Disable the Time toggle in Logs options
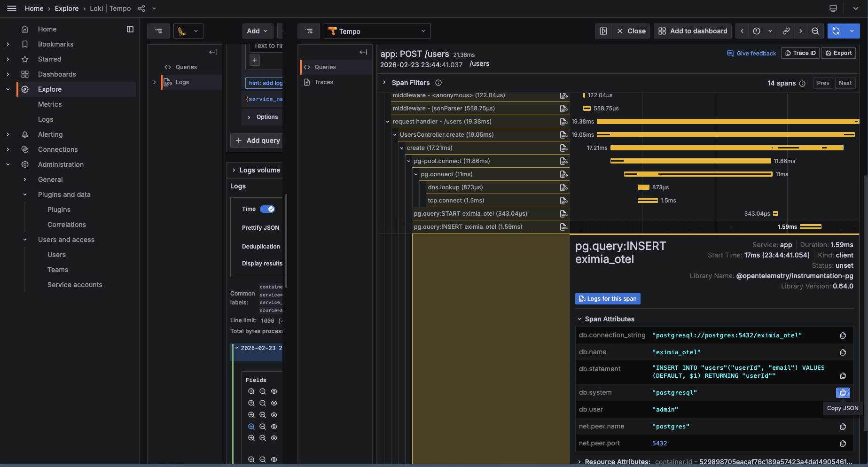The image size is (868, 467). tap(267, 209)
